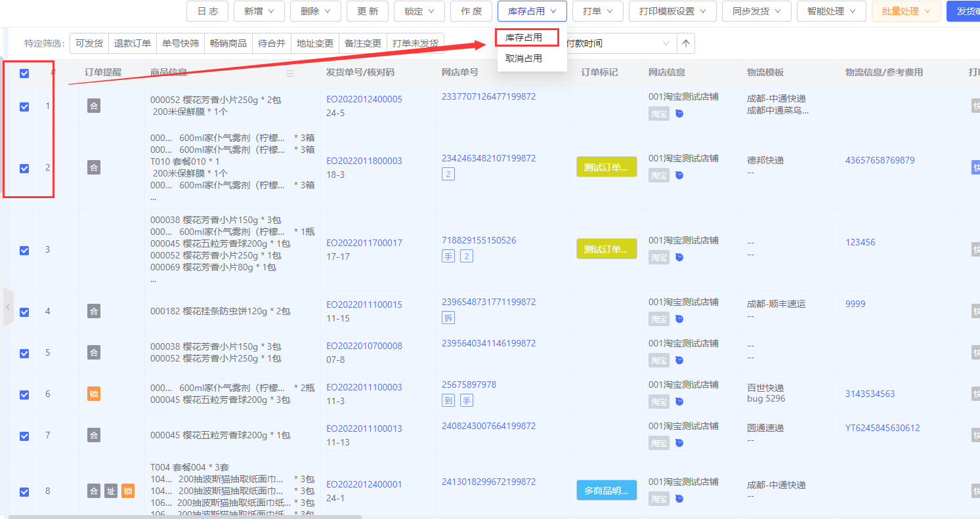Open the 智能处理 dropdown

832,11
